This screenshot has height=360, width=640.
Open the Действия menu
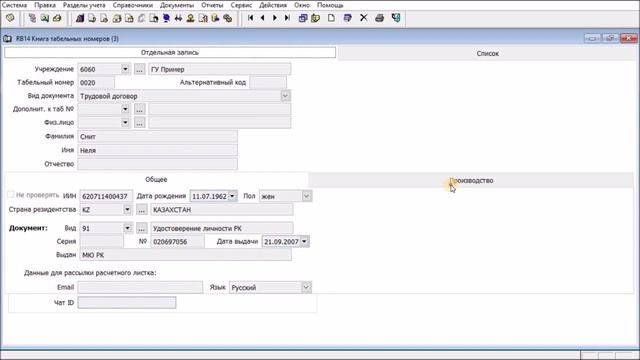(x=273, y=5)
